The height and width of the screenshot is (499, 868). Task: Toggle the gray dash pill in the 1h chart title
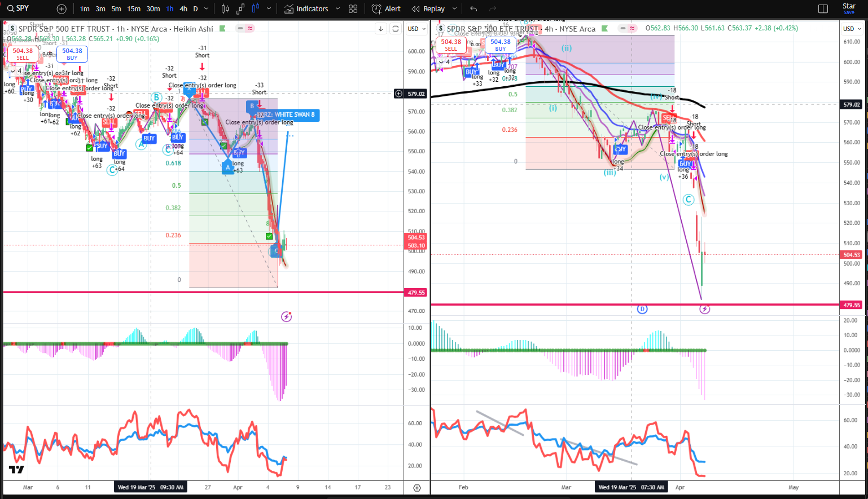[240, 28]
